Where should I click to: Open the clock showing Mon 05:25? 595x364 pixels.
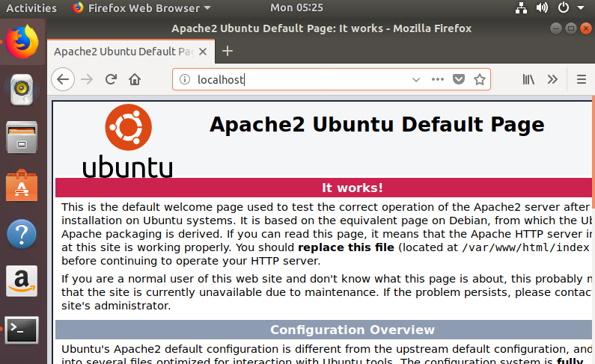296,7
